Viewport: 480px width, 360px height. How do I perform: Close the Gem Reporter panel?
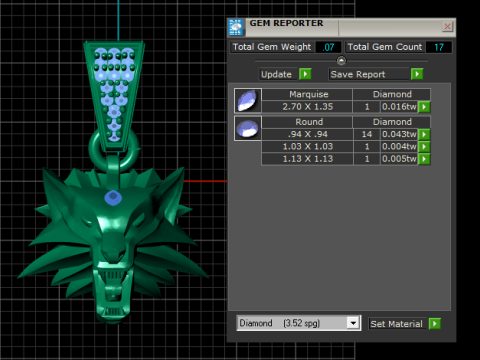pyautogui.click(x=447, y=26)
